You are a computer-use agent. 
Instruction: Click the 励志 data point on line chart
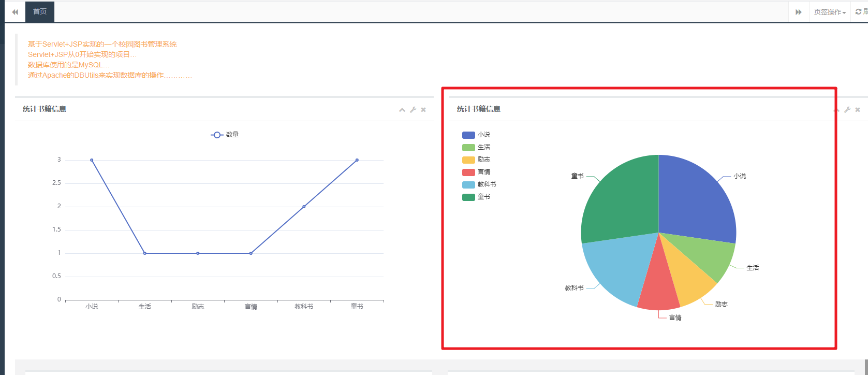tap(198, 253)
